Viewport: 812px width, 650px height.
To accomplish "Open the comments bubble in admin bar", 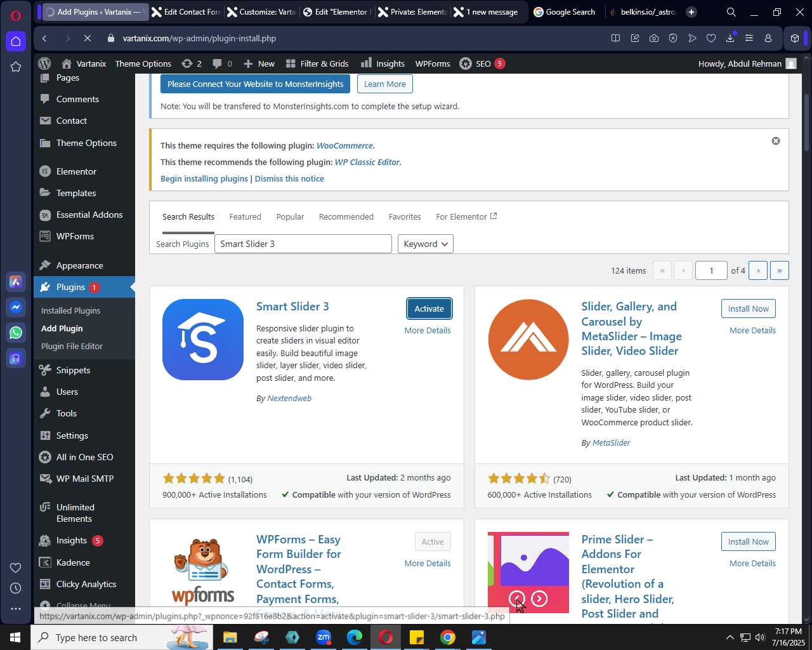I will click(x=222, y=63).
